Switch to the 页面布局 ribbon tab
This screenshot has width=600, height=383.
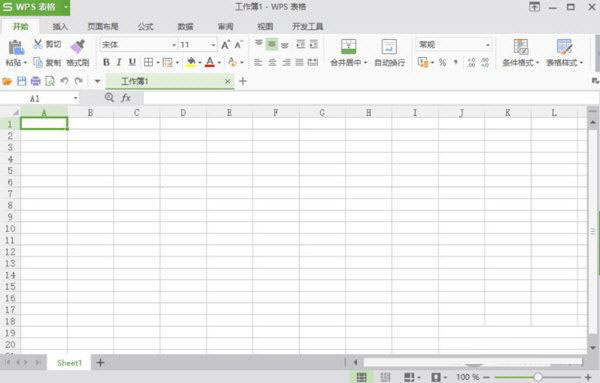103,26
